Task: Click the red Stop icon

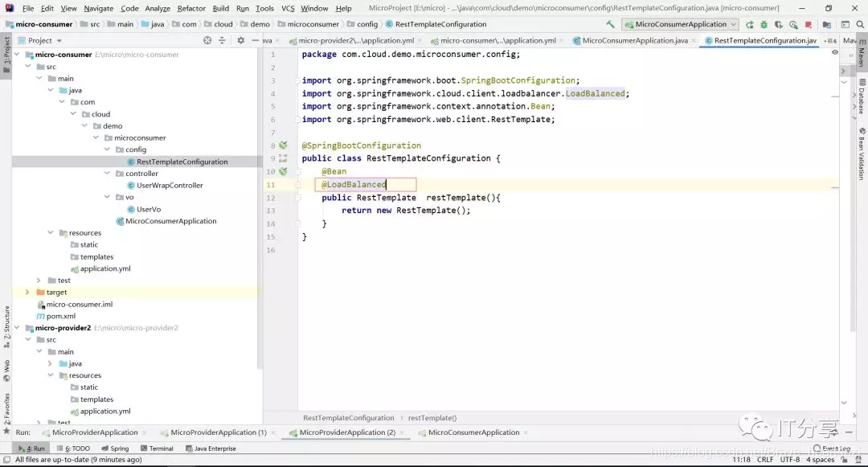Action: click(809, 24)
